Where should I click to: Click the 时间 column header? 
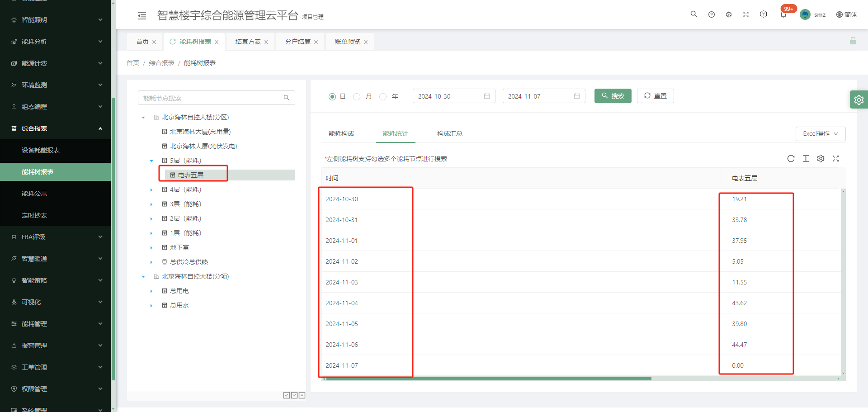(x=524, y=178)
